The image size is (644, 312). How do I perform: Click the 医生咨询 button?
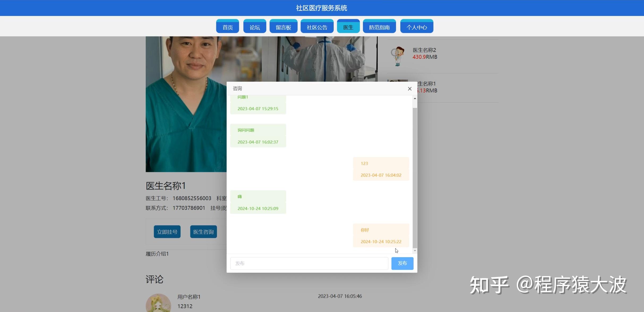point(203,232)
